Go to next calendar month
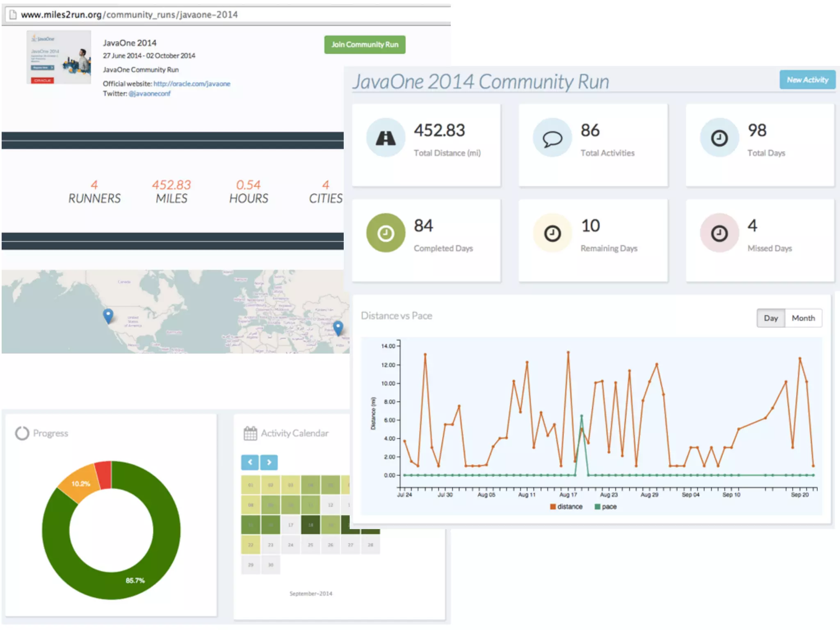Image resolution: width=840 pixels, height=630 pixels. tap(269, 462)
